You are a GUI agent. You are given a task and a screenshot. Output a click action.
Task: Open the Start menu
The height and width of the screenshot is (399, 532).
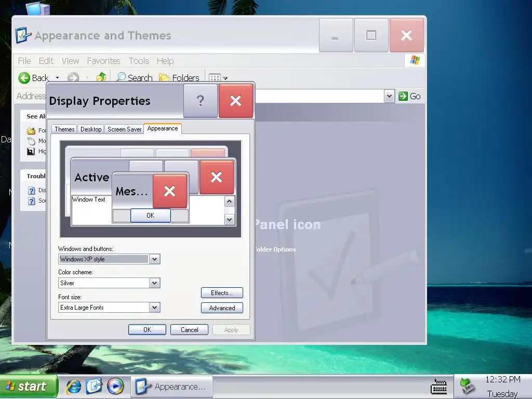(x=29, y=386)
